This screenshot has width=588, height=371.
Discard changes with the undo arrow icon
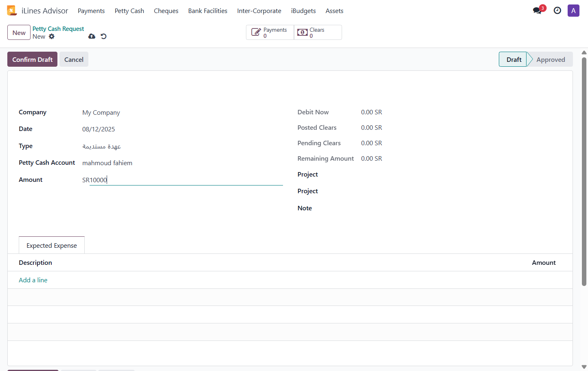point(103,36)
